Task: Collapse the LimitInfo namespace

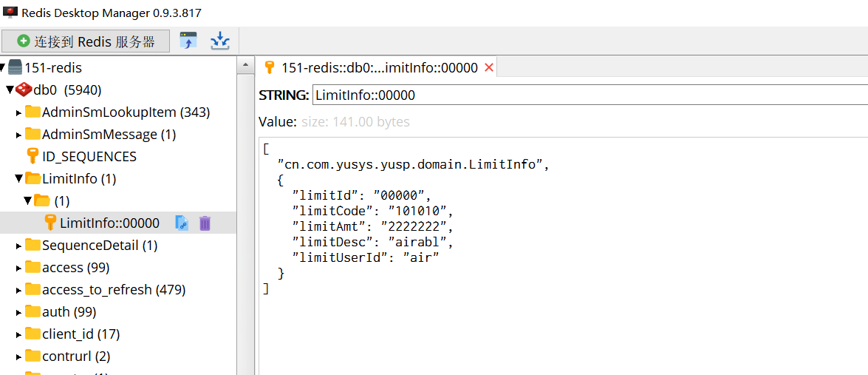Action: (19, 178)
